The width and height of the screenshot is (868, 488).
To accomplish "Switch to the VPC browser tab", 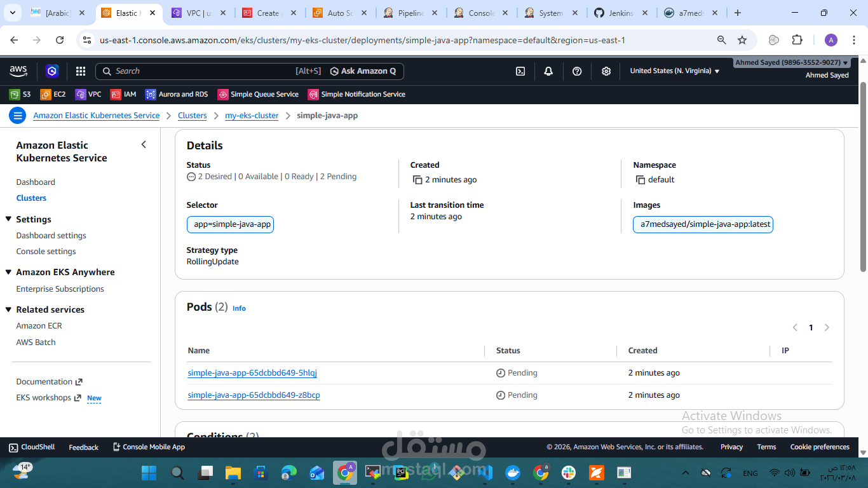I will point(198,13).
